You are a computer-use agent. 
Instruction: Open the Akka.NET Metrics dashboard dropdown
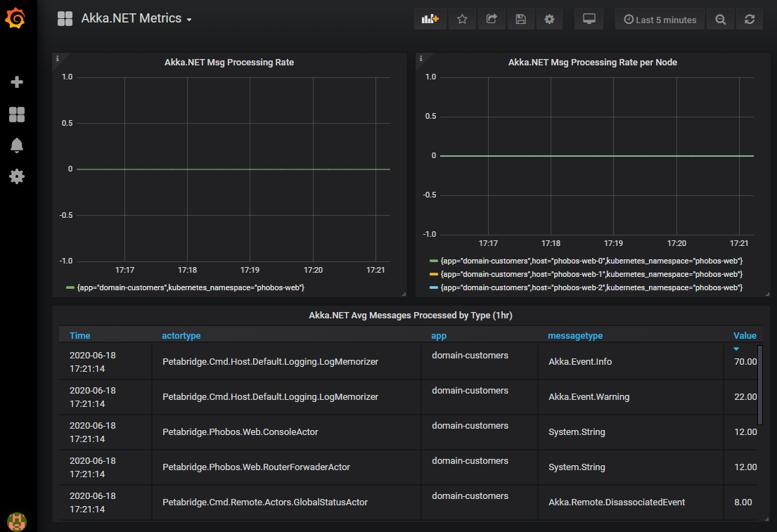136,18
